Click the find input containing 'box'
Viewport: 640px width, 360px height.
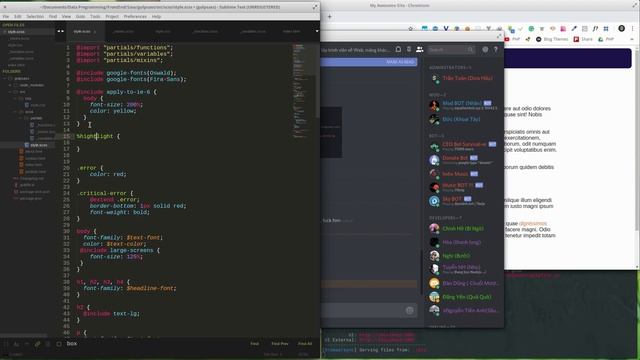[155, 344]
